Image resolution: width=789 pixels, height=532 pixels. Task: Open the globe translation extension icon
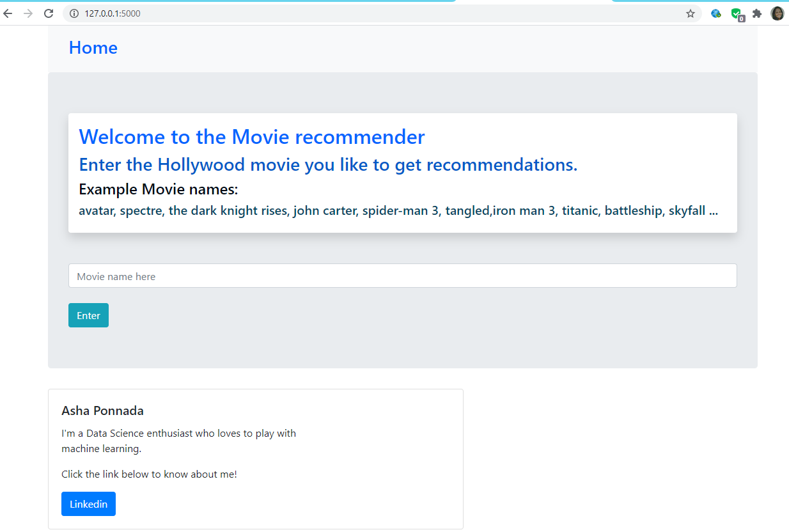pos(715,13)
